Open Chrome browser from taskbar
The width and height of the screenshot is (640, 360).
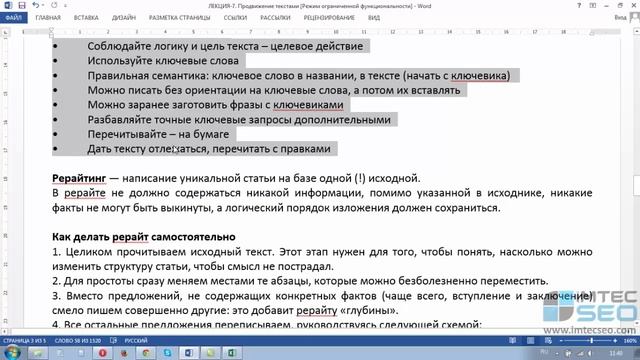pyautogui.click(x=146, y=353)
